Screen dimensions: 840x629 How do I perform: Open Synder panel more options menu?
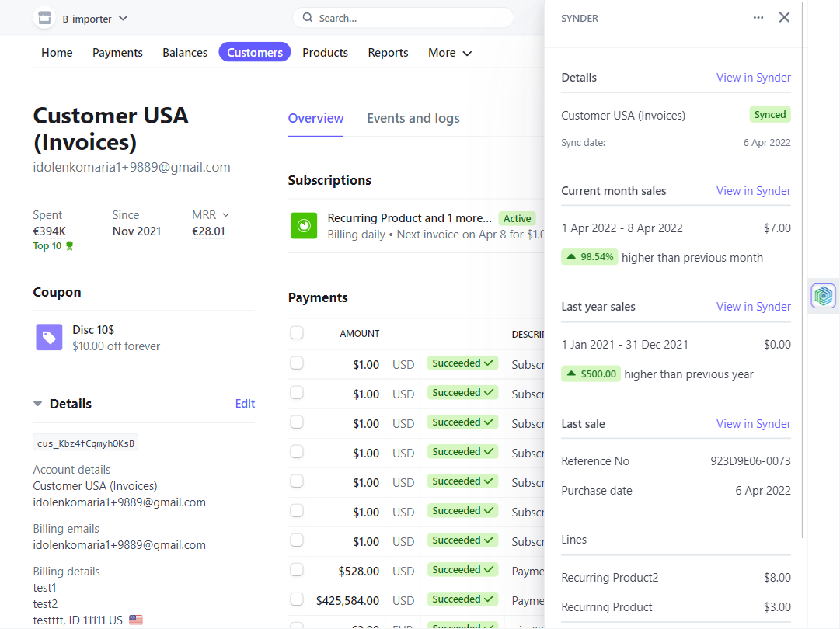point(758,18)
